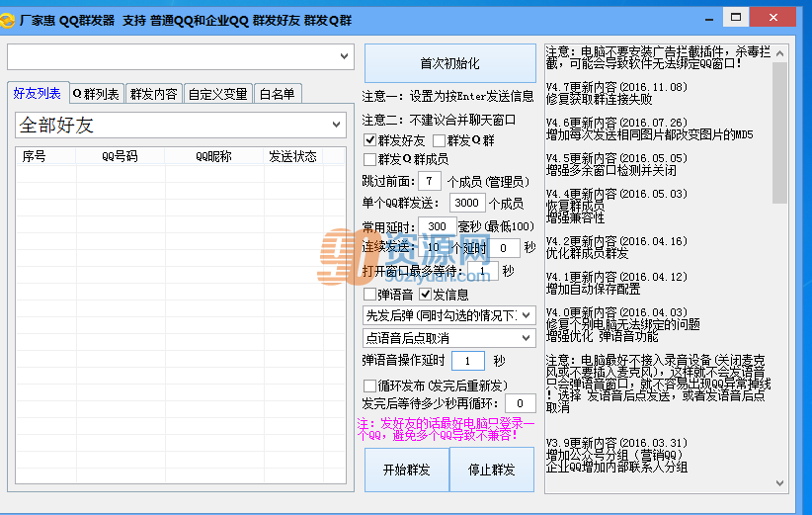Click the 开始群发 button
Image resolution: width=812 pixels, height=515 pixels.
click(x=407, y=470)
